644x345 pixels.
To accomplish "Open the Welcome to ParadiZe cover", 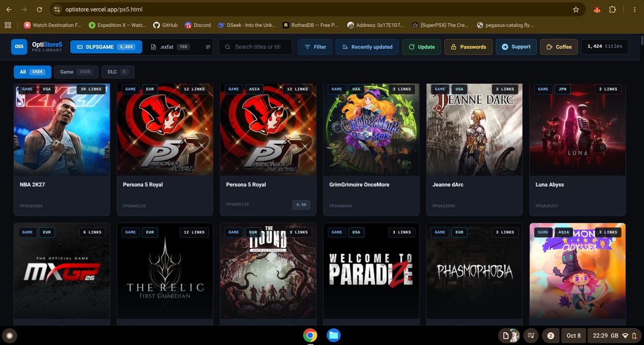I will pyautogui.click(x=371, y=271).
